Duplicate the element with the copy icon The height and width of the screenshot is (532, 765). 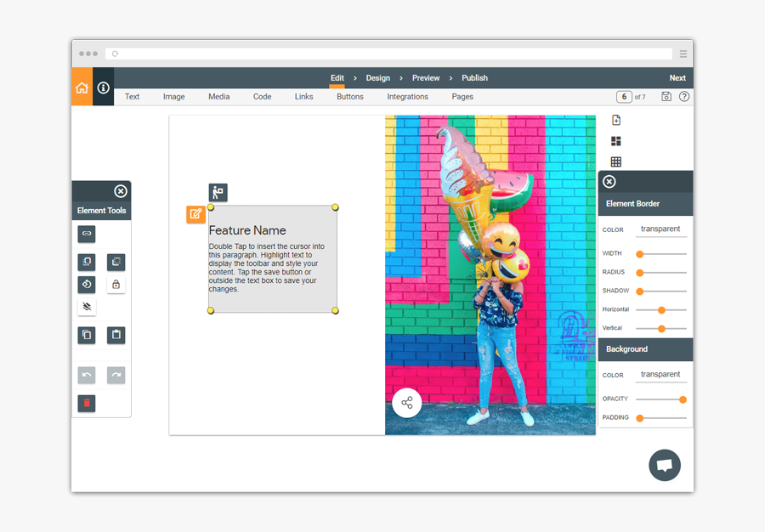tap(86, 335)
